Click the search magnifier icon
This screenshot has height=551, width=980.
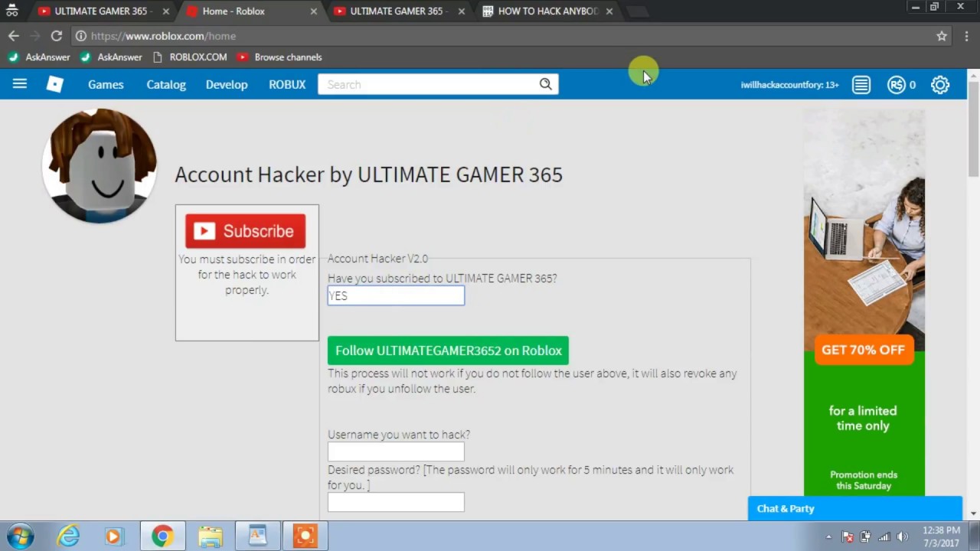pos(546,84)
